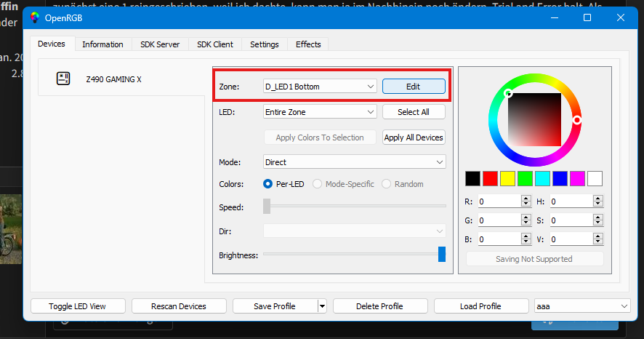The image size is (644, 339).
Task: Minimize the OpenRGB window
Action: point(555,17)
